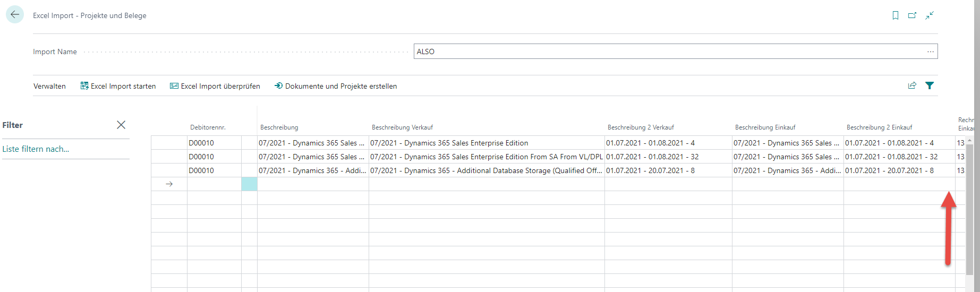Open the Verwalten menu
Screen dimensions: 980x292
pos(49,86)
